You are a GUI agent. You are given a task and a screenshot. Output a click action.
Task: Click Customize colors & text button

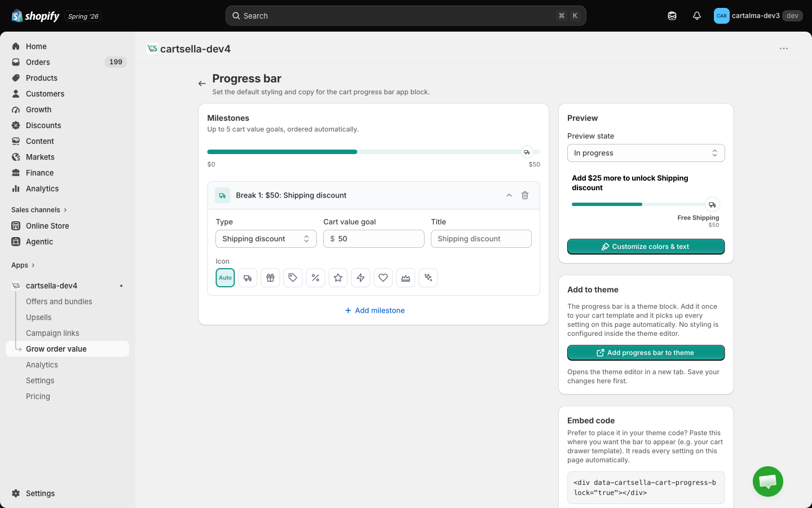(x=646, y=247)
